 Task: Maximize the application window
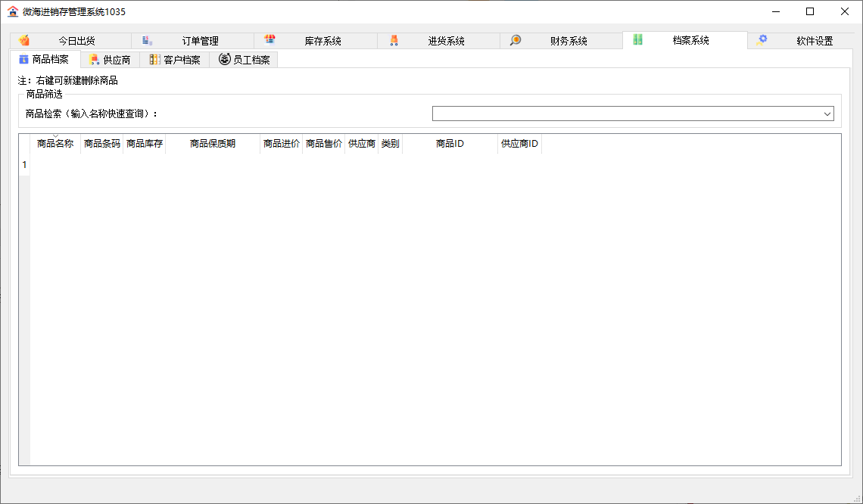810,11
